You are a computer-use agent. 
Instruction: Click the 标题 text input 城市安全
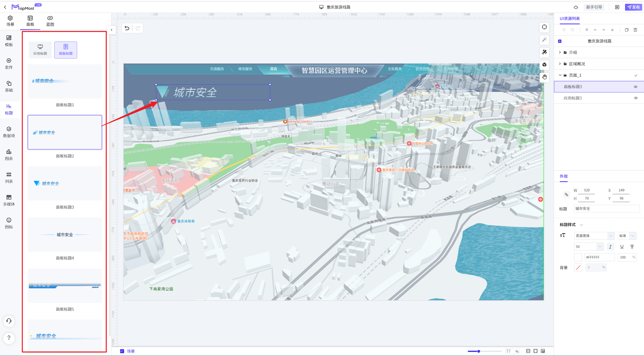click(606, 209)
